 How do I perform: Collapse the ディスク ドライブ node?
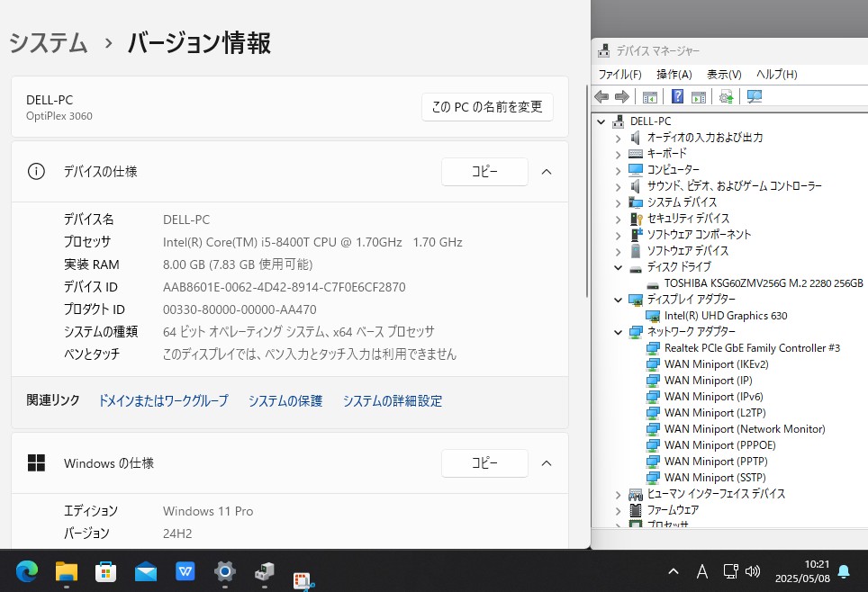click(619, 268)
